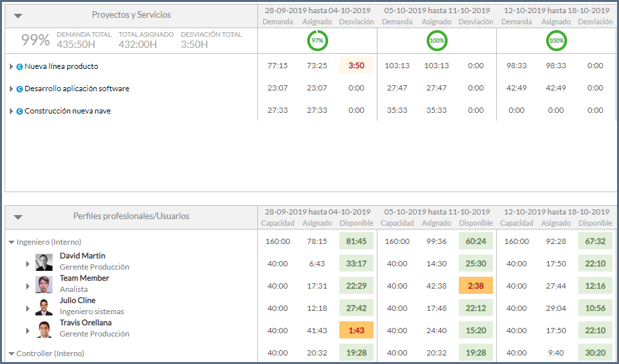This screenshot has height=364, width=619.
Task: Click the blue icon beside Construcción nueva nave
Action: pos(20,111)
